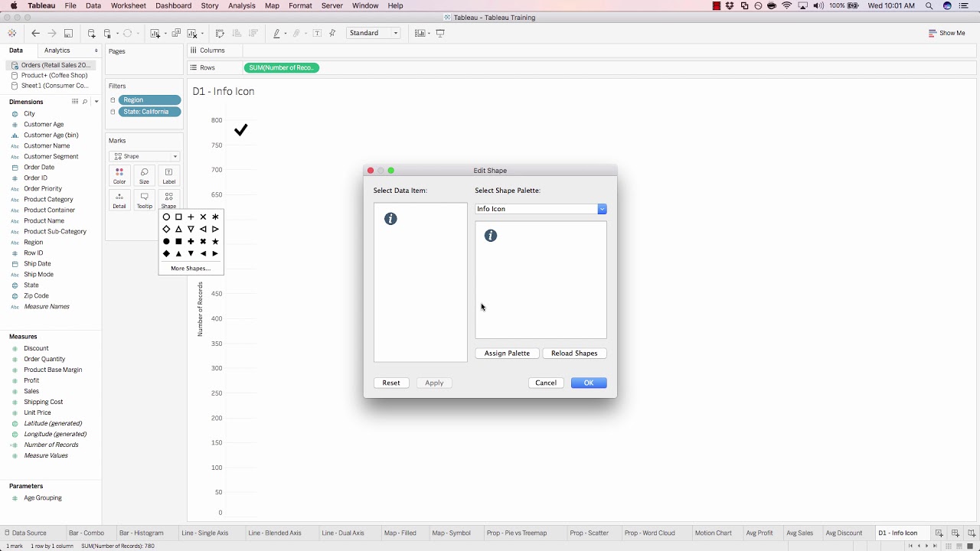This screenshot has width=980, height=551.
Task: Click the Reload Shapes button
Action: tap(574, 353)
